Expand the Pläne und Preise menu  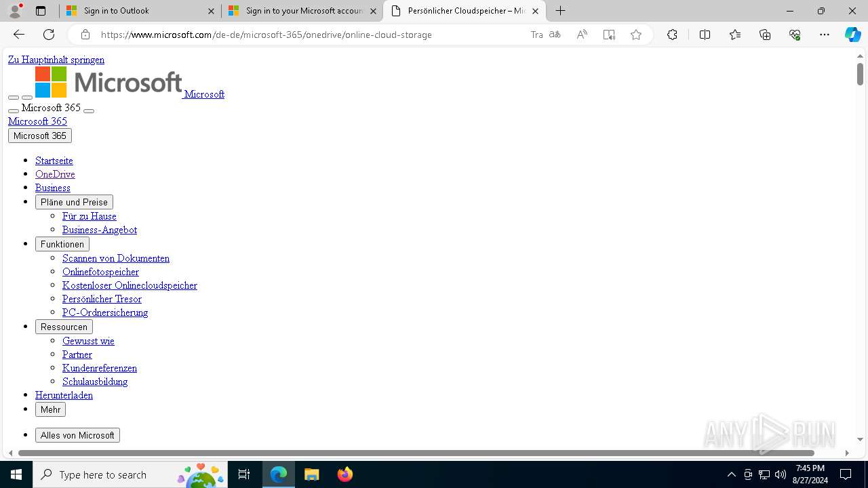74,202
